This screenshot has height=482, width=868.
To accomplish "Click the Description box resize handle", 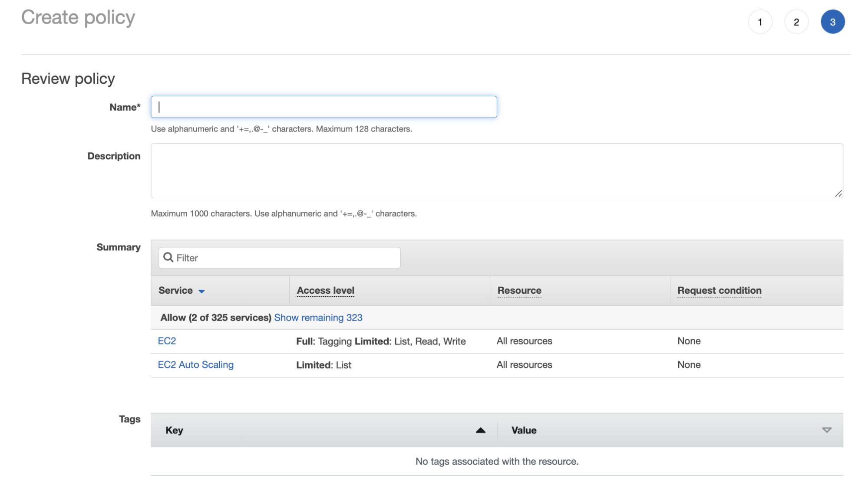I will (x=838, y=193).
